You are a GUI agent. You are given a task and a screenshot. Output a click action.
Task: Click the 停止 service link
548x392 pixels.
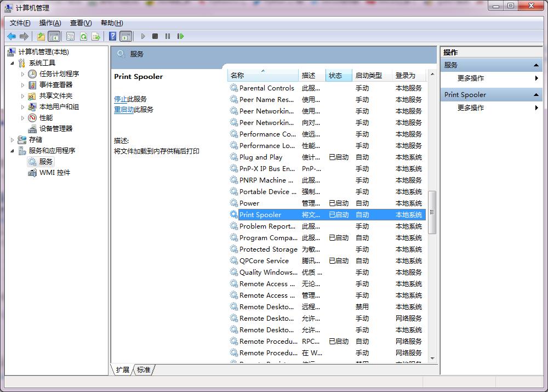coord(121,99)
